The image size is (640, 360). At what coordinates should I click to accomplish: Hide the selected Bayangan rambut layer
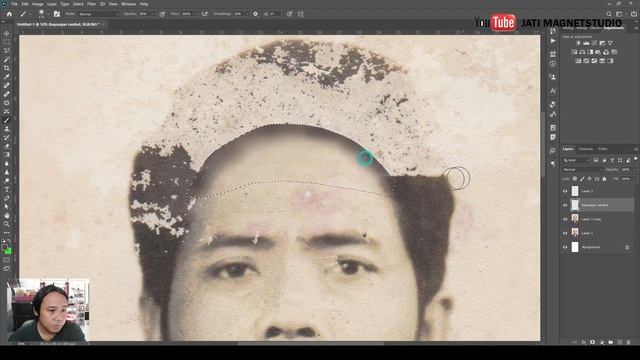click(x=565, y=205)
